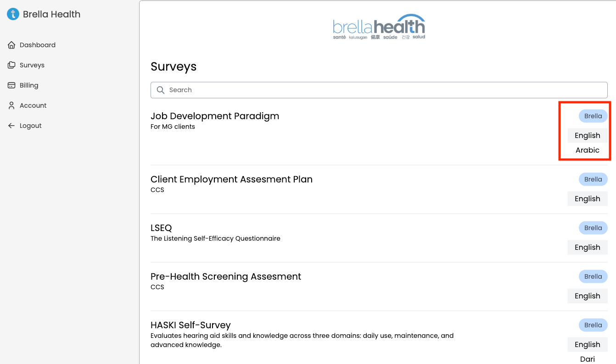Click the Billing credit card icon
616x364 pixels.
[11, 85]
